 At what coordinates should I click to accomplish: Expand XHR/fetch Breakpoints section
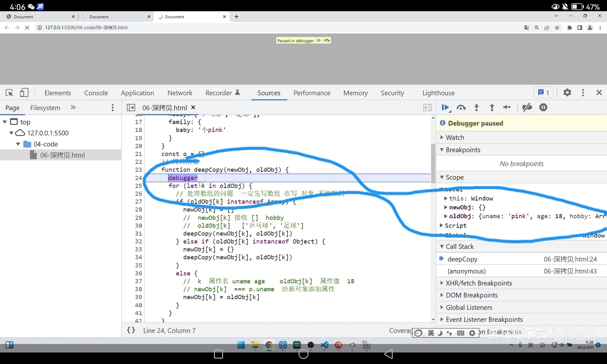478,283
